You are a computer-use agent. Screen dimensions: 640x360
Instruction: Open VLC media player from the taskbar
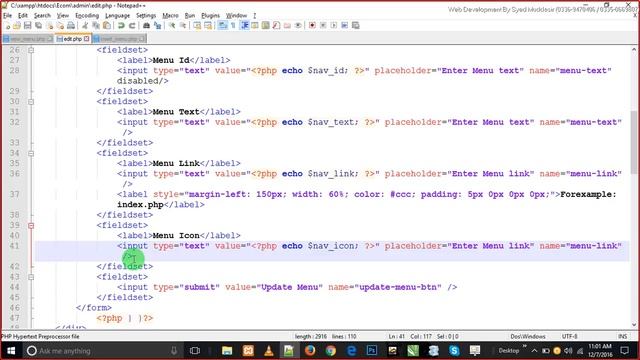pyautogui.click(x=269, y=351)
